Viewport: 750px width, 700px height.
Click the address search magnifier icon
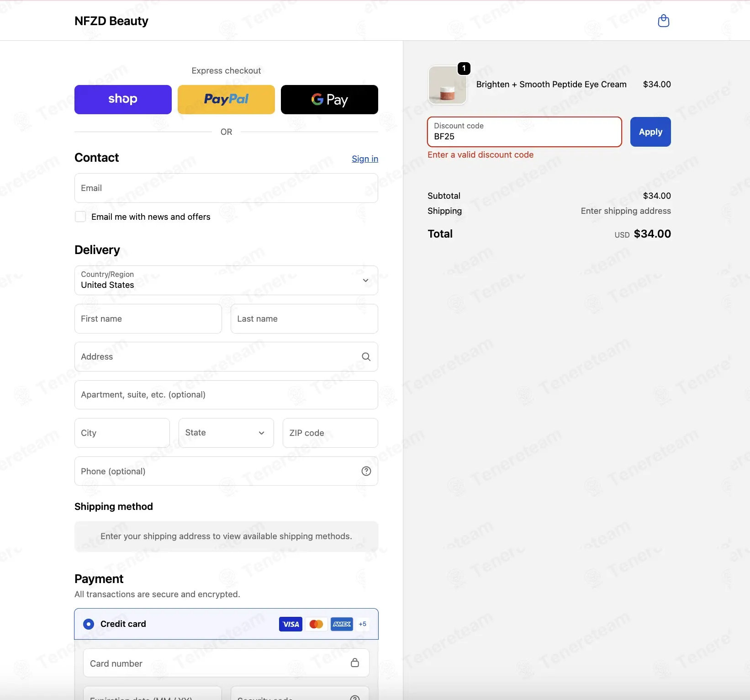(x=366, y=356)
